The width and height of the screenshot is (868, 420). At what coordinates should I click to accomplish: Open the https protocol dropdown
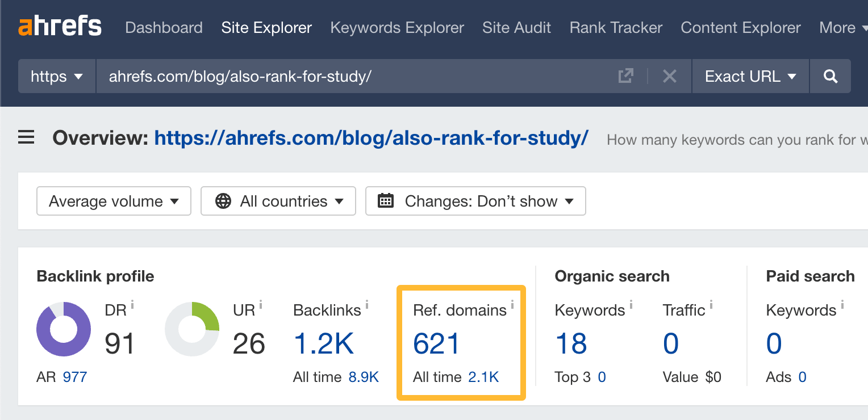(56, 76)
